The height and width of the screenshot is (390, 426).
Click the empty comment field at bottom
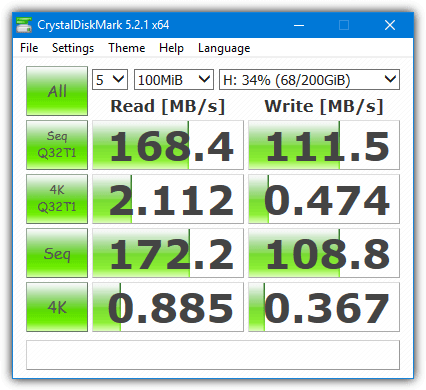pos(213,355)
